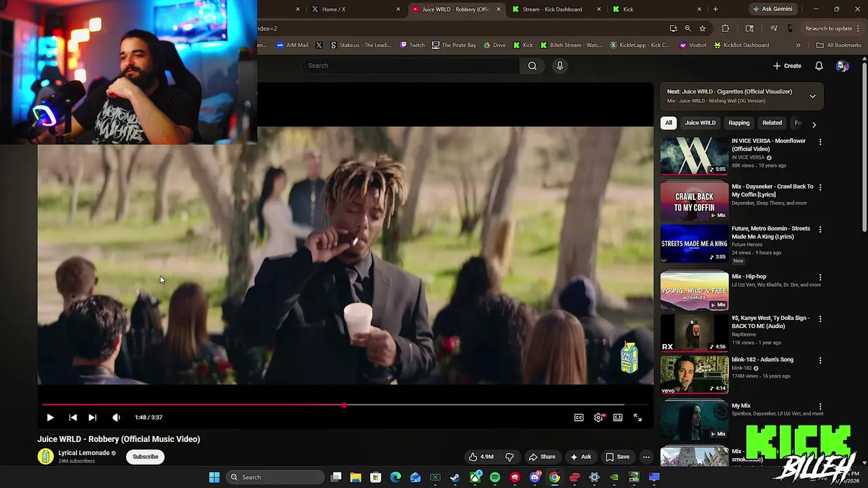Open more actions ellipsis under video
Screen dimensions: 868x488
pos(646,457)
